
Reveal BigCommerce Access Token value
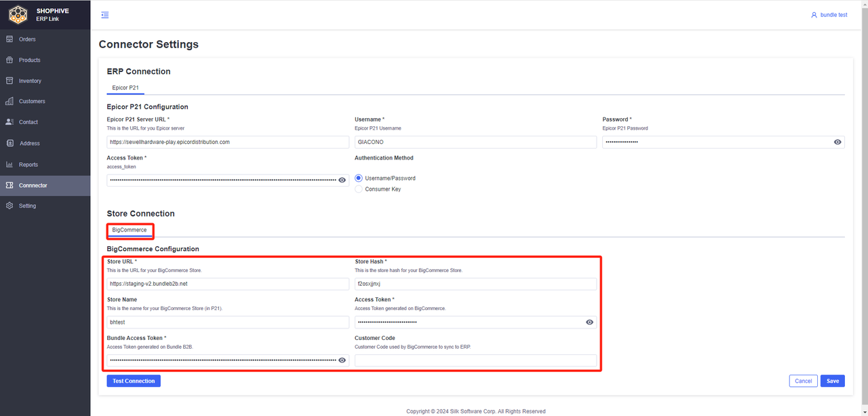[x=590, y=322]
